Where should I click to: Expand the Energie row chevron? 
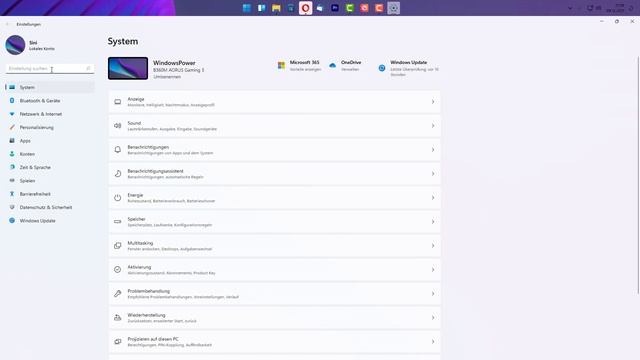(433, 198)
